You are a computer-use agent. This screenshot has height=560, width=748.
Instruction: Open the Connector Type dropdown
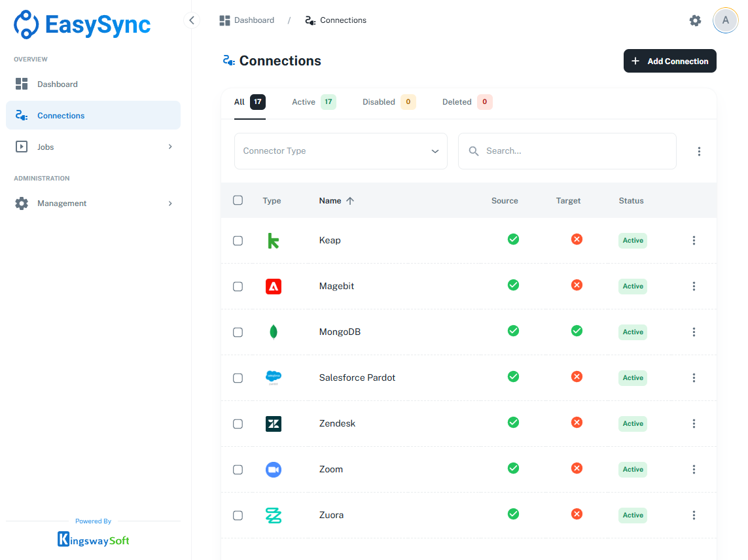[x=340, y=150]
